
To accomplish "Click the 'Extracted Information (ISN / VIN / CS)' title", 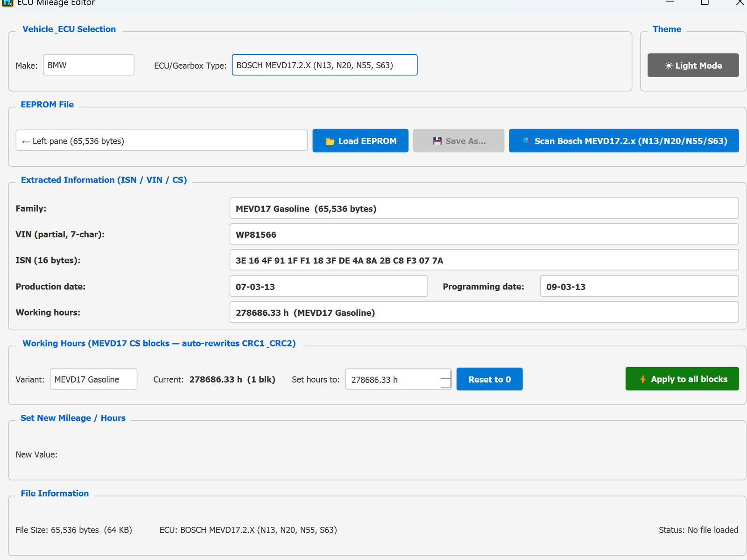I will (104, 180).
